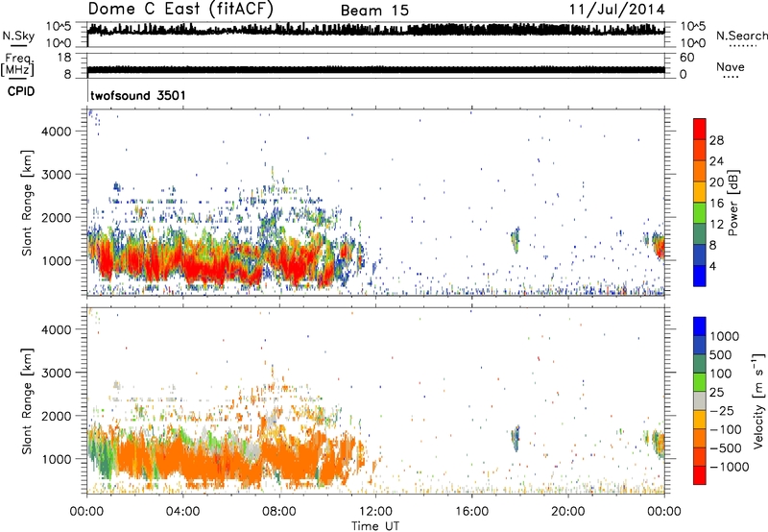Image resolution: width=768 pixels, height=532 pixels.
Task: Click the Velocity colorbar '-500' tick label
Action: (x=726, y=447)
